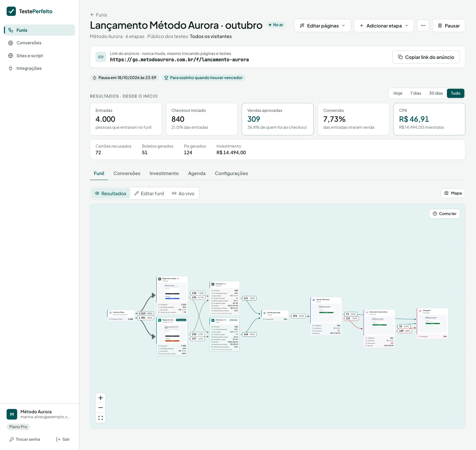Click the timer pause schedule chip
The image size is (476, 450).
pyautogui.click(x=124, y=78)
